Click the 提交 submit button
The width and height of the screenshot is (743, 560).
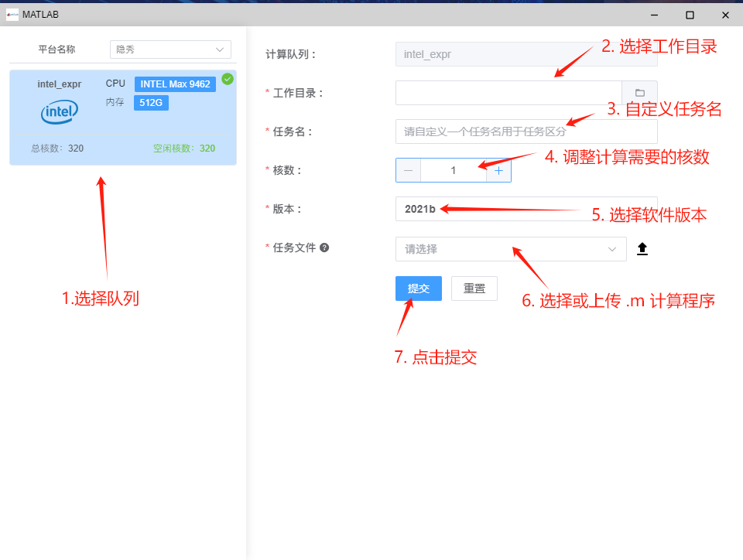click(x=418, y=288)
